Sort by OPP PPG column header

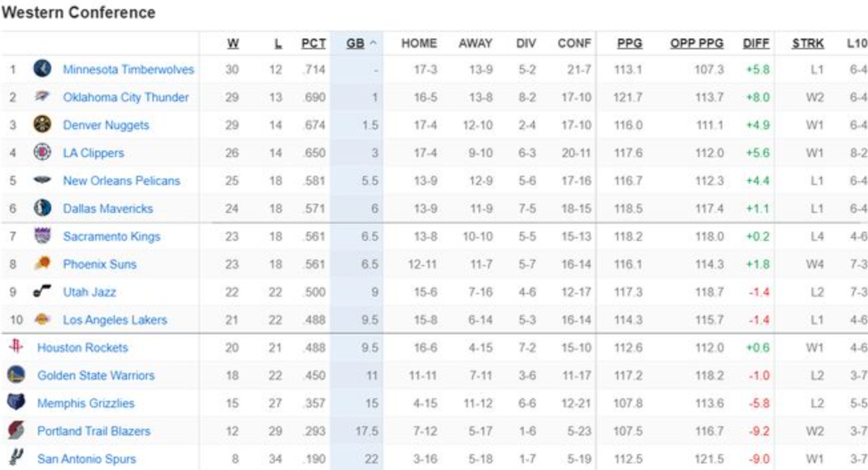click(x=696, y=44)
